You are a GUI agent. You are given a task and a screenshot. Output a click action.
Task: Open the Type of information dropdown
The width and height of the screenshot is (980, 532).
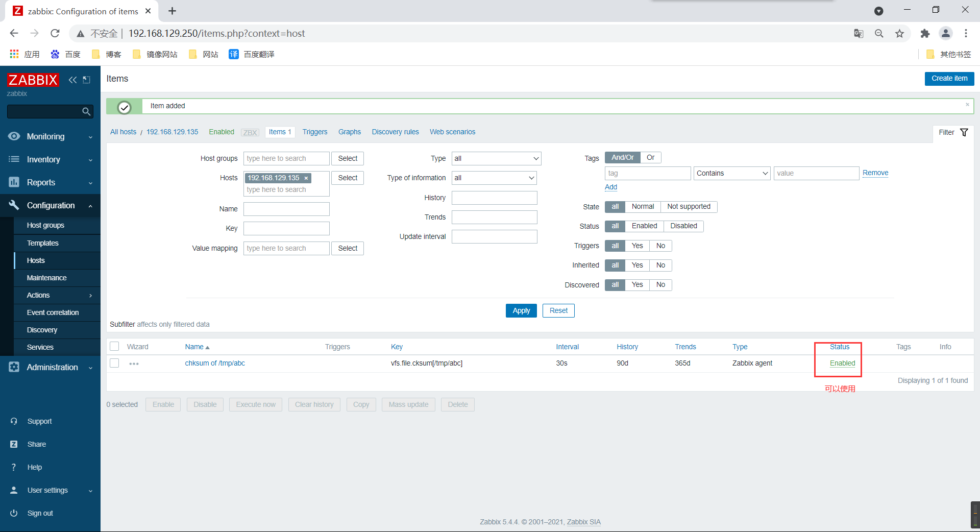(494, 178)
